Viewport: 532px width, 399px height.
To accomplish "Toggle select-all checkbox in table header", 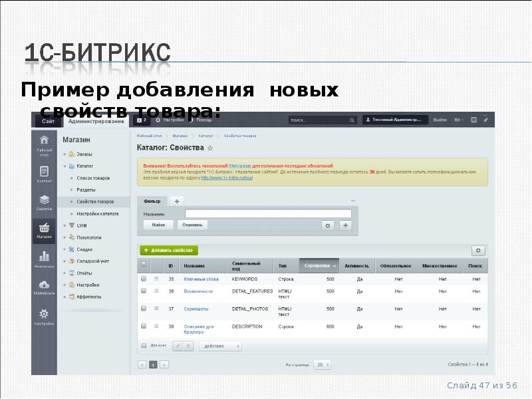I will tap(144, 264).
